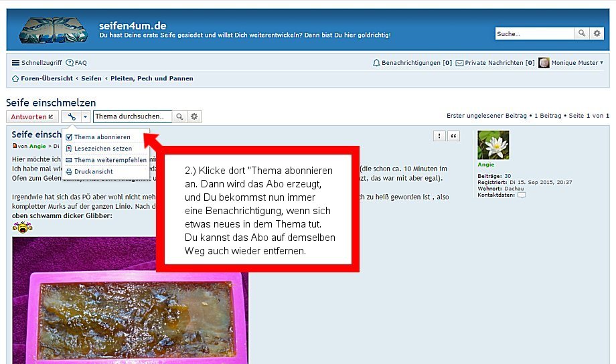This screenshot has height=364, width=616.
Task: Click the failed soap photo in post
Action: (x=130, y=300)
